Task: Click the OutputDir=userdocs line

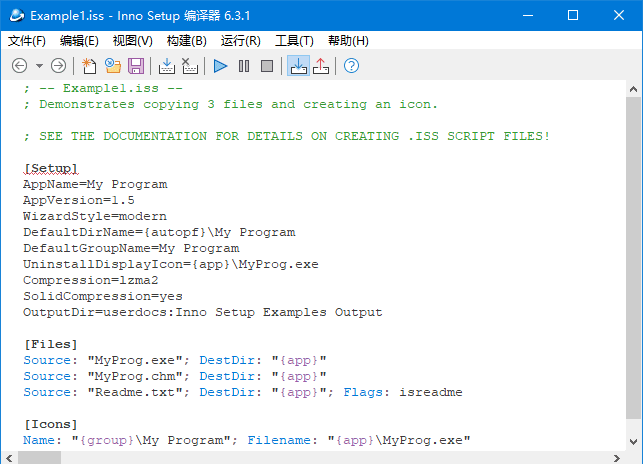Action: pos(203,312)
